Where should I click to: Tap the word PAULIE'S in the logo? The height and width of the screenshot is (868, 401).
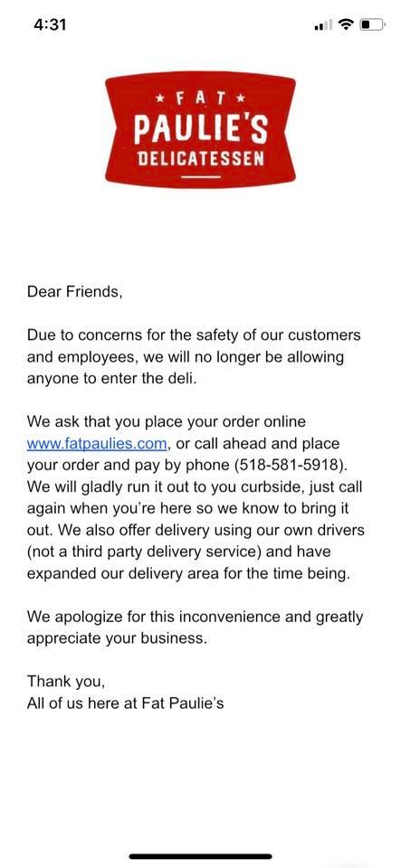pos(201,128)
